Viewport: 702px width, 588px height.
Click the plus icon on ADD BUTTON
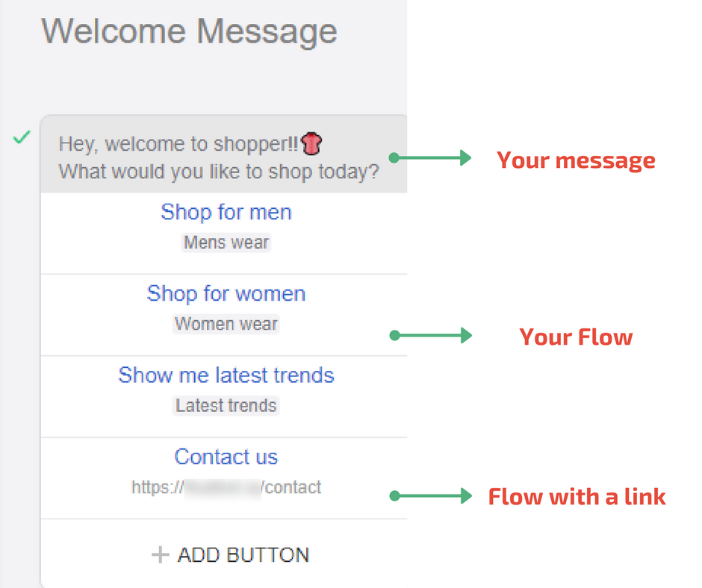coord(160,554)
